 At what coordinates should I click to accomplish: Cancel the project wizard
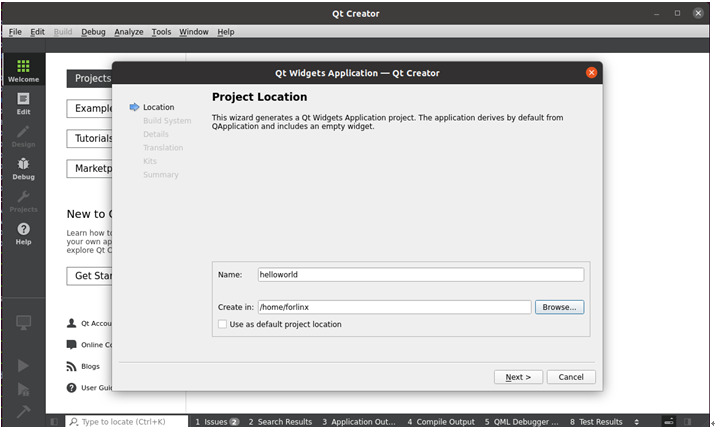coord(571,377)
